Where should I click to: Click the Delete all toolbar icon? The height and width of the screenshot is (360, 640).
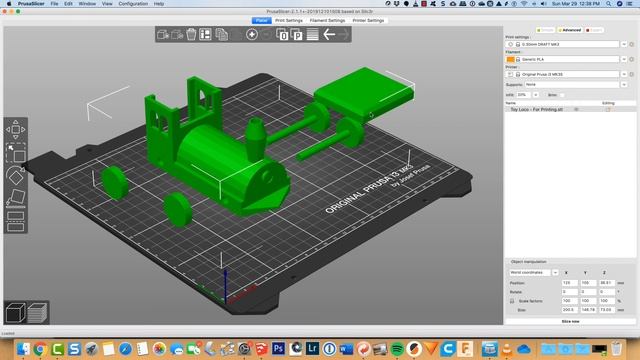click(177, 35)
